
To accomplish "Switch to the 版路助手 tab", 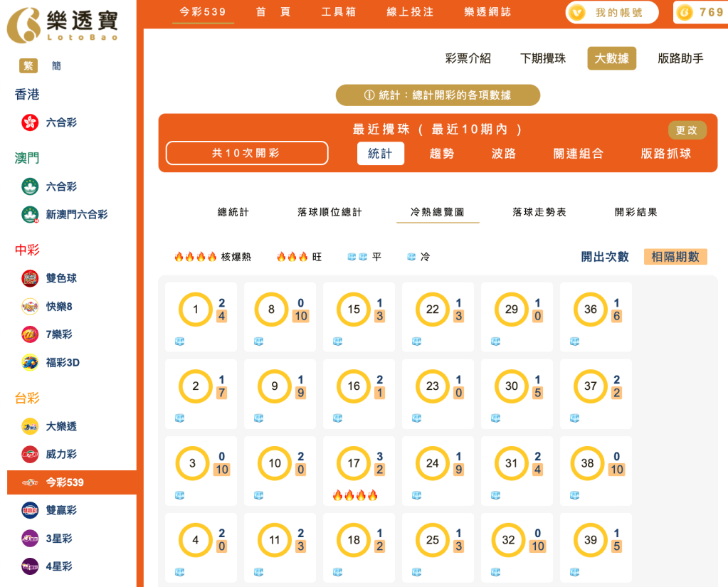I will (x=681, y=58).
